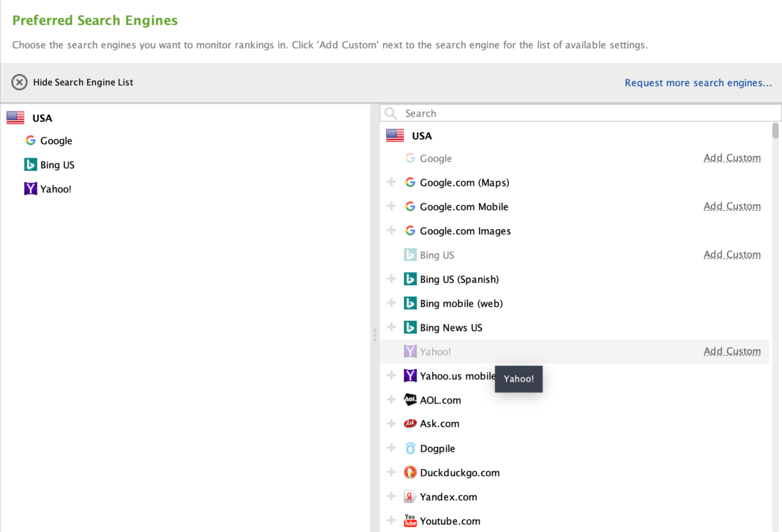This screenshot has width=782, height=532.
Task: Select the Yahoo.us mobile entry
Action: click(x=457, y=376)
